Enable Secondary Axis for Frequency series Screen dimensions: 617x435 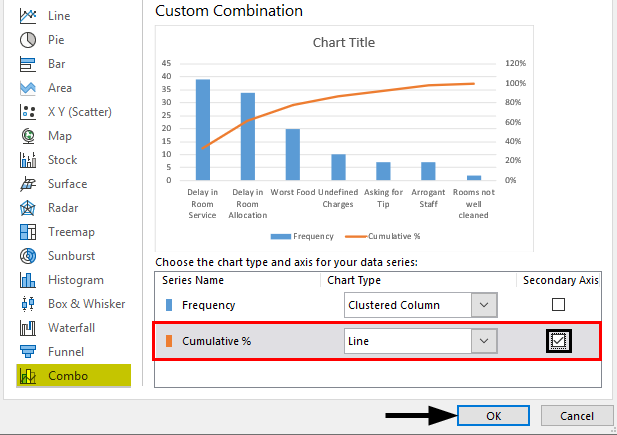tap(558, 304)
